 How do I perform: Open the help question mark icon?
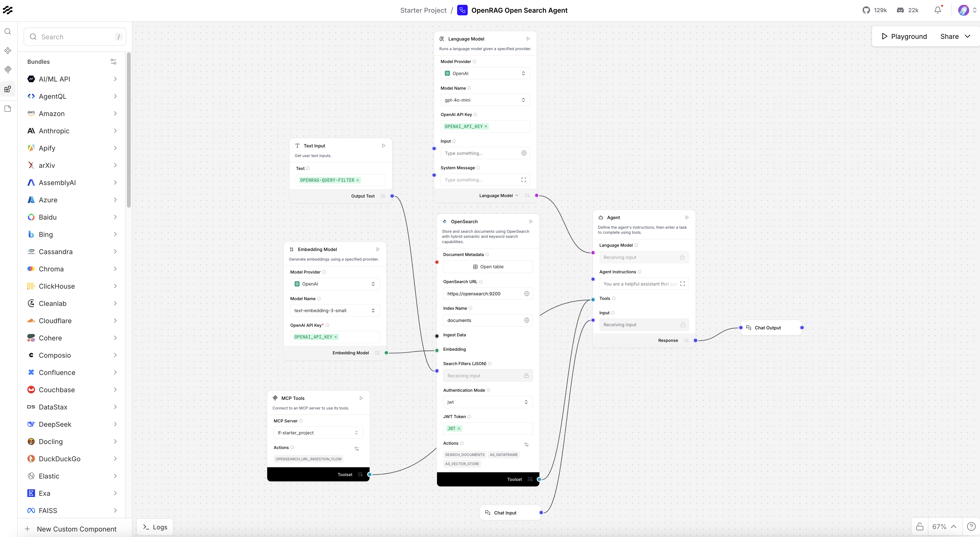(x=971, y=526)
